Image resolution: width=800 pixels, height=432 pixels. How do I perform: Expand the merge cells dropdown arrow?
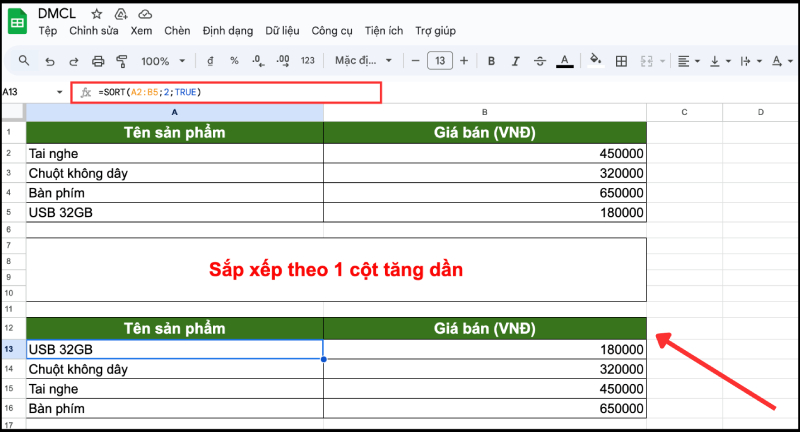pos(662,61)
